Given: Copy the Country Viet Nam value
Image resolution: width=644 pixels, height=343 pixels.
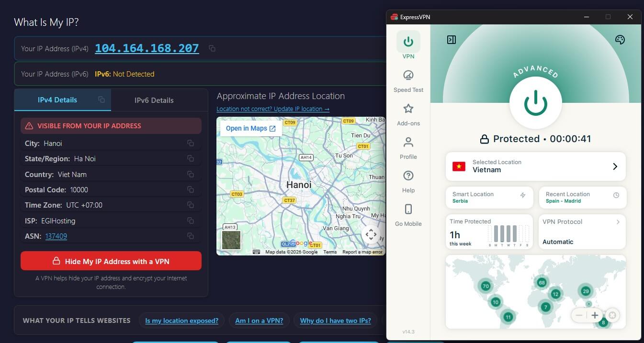Looking at the screenshot, I should (x=191, y=174).
